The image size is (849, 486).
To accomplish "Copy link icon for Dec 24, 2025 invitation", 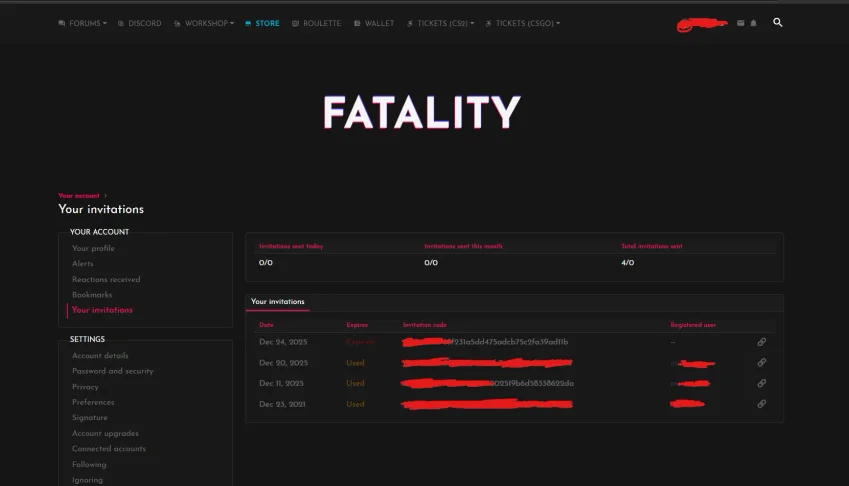I will 761,342.
